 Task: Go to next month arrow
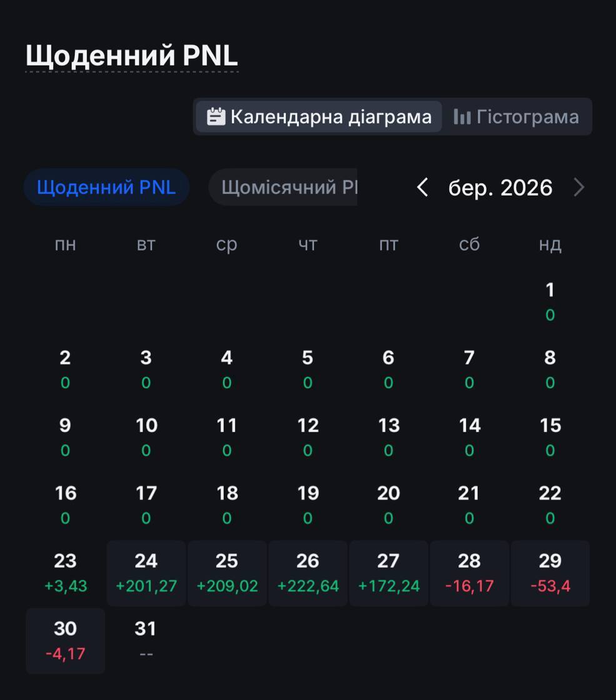click(579, 187)
